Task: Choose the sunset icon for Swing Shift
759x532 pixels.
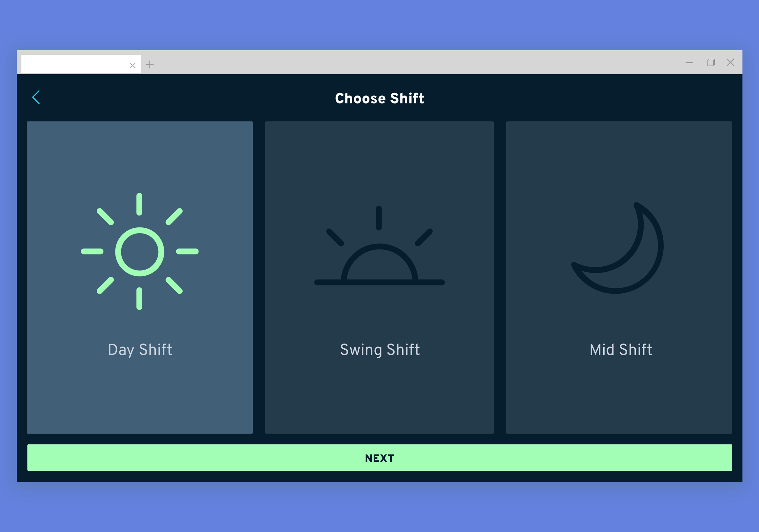Action: [379, 245]
